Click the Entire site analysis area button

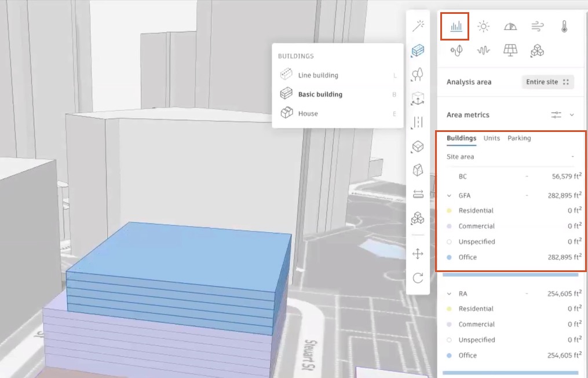(x=547, y=82)
